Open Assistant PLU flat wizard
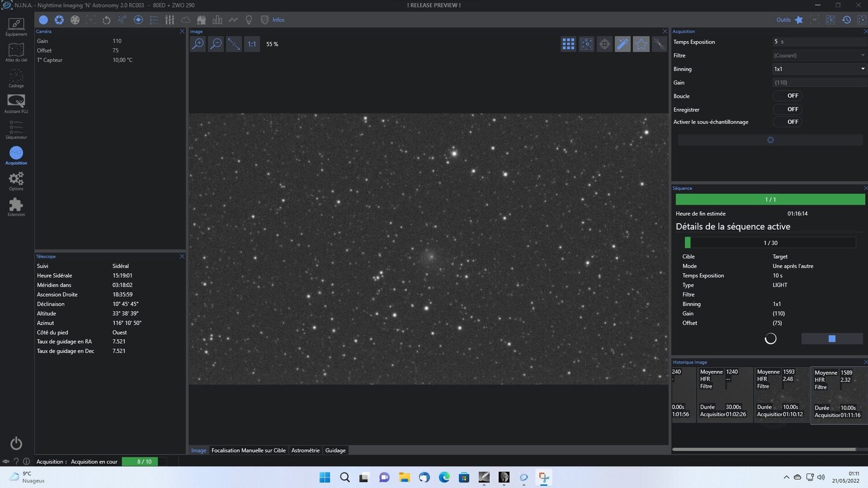The width and height of the screenshot is (868, 488). (16, 104)
